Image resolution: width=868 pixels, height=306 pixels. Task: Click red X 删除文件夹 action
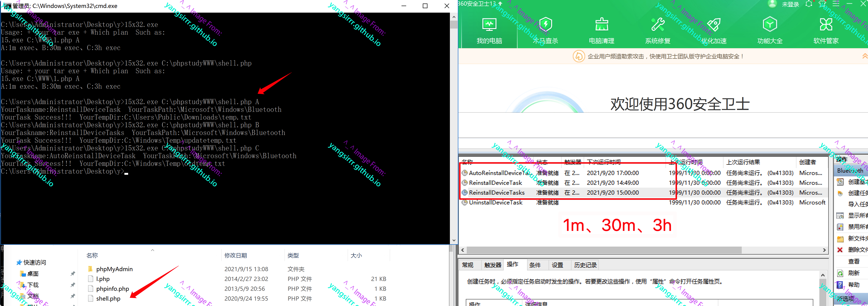(840, 250)
